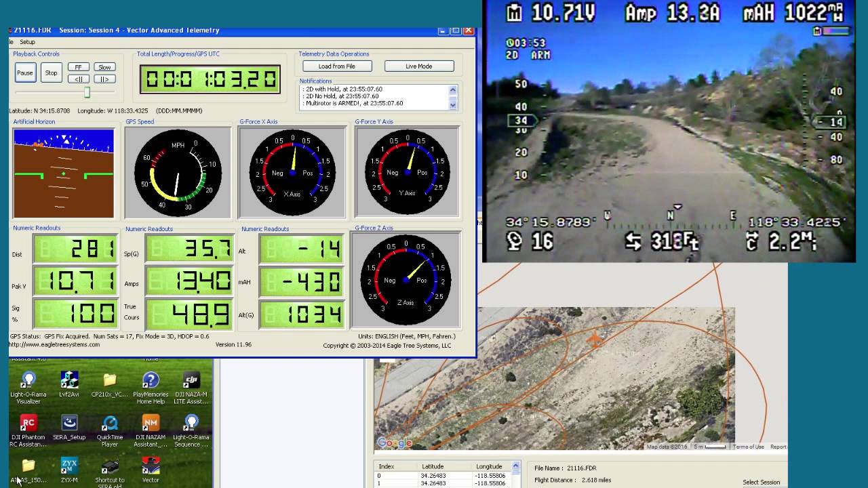Image resolution: width=868 pixels, height=488 pixels.
Task: Click the mAH readout -430
Action: (302, 282)
